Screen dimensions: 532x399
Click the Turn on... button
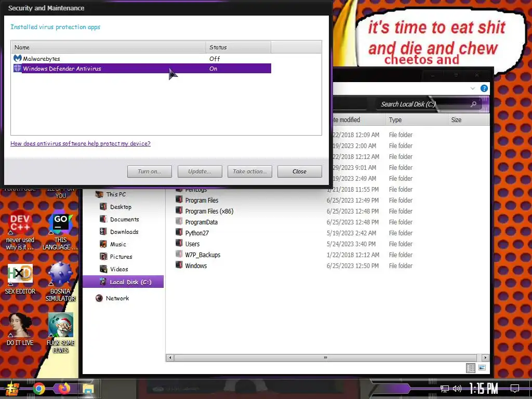point(150,171)
